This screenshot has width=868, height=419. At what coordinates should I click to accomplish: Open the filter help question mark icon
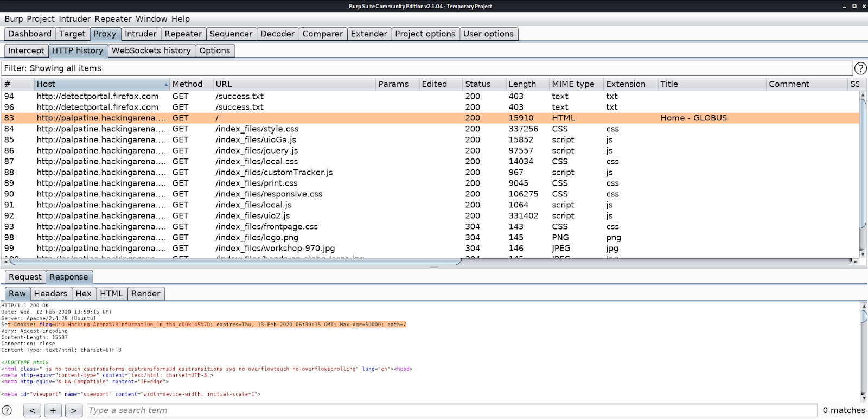tap(860, 68)
